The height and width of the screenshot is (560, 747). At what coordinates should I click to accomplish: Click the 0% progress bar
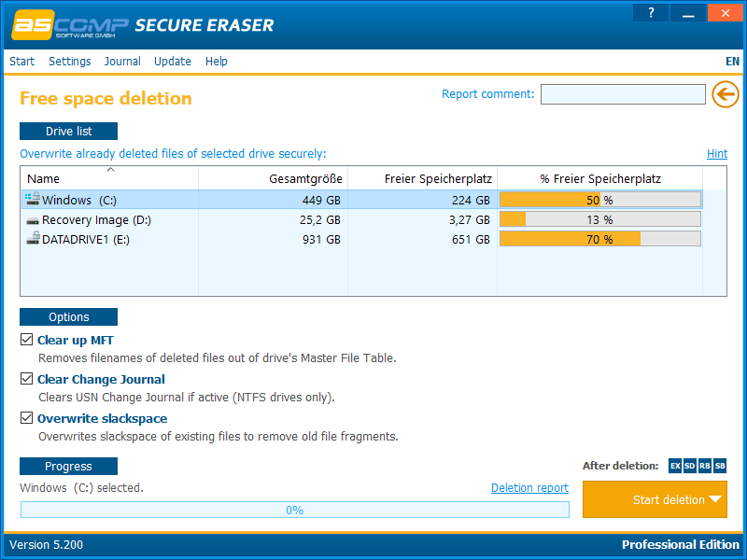point(294,509)
